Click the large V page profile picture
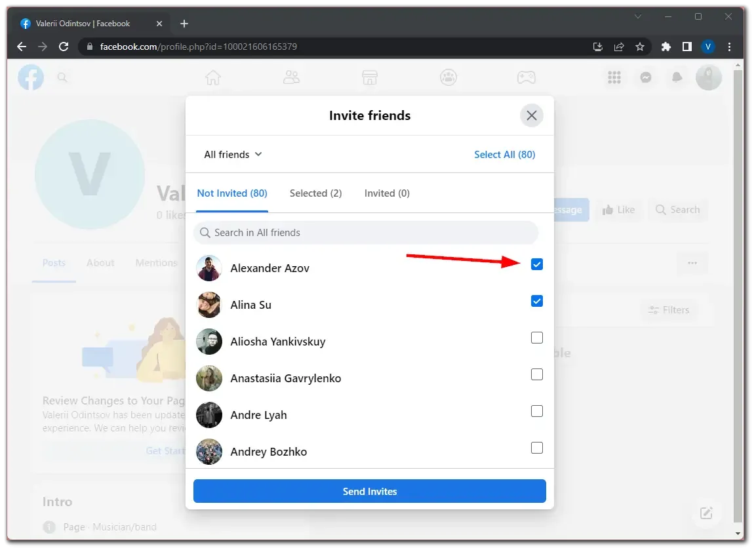This screenshot has height=552, width=756. [90, 174]
